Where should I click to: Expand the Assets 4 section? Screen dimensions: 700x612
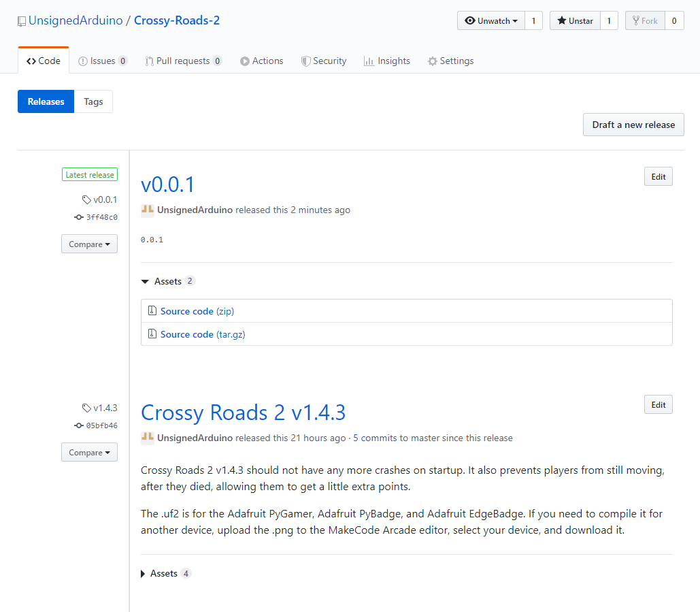point(166,574)
